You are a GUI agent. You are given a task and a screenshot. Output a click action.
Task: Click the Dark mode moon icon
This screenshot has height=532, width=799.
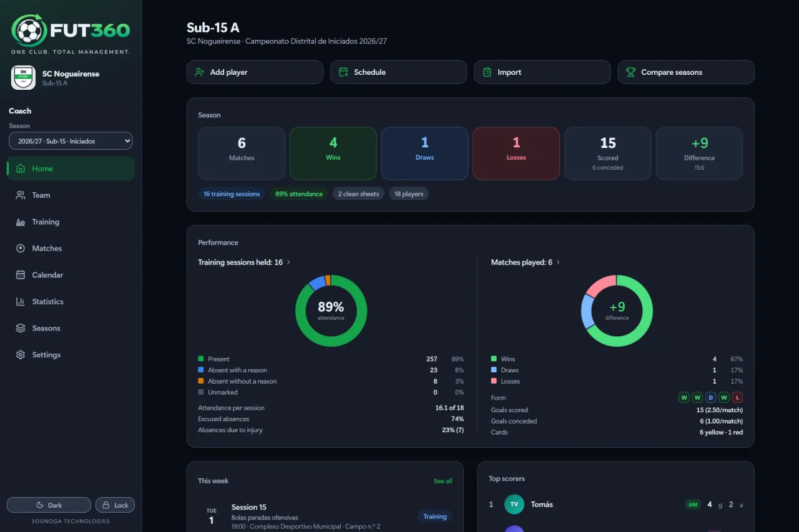click(x=40, y=505)
